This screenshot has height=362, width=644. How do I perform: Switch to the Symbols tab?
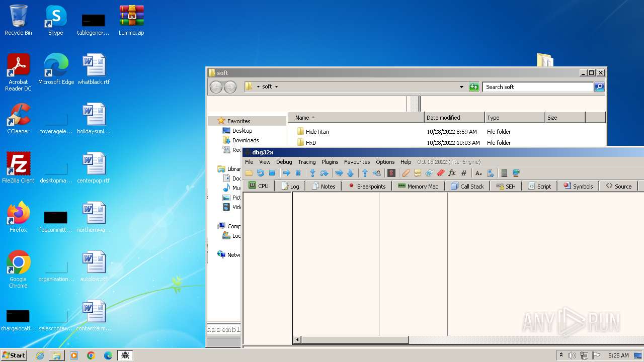click(x=578, y=186)
